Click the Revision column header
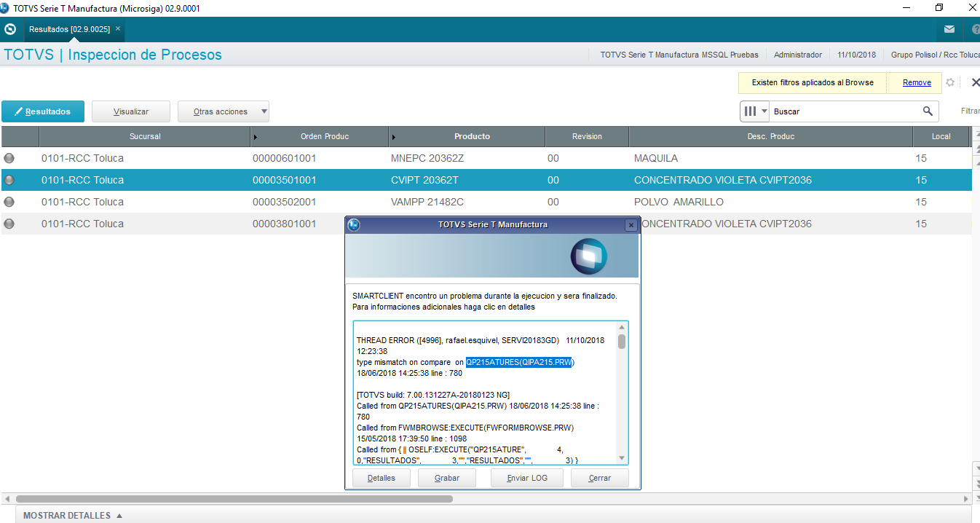This screenshot has height=523, width=980. click(587, 136)
